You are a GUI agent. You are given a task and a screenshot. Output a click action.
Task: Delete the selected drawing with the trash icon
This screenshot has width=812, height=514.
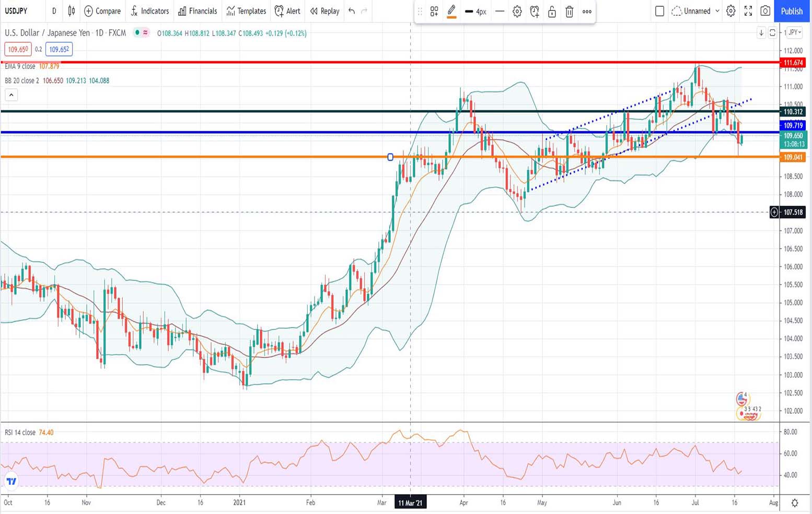click(x=570, y=11)
